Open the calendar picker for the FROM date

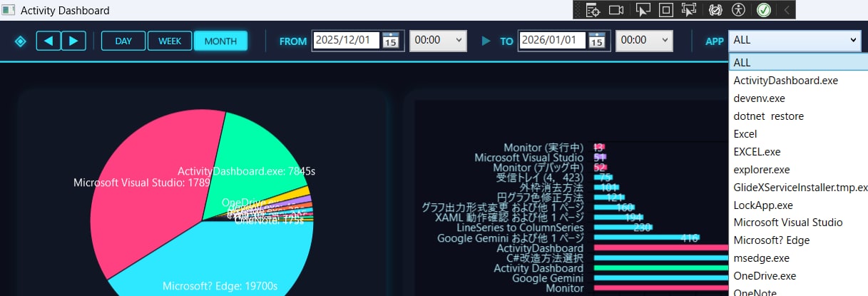(x=391, y=41)
